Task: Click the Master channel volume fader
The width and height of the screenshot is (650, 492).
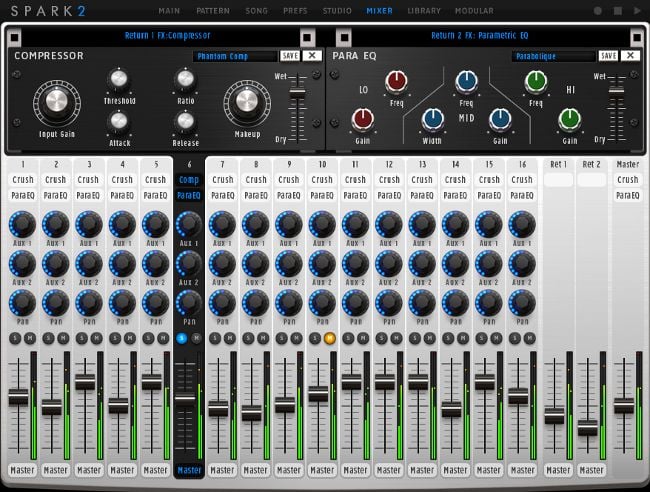Action: pyautogui.click(x=624, y=405)
